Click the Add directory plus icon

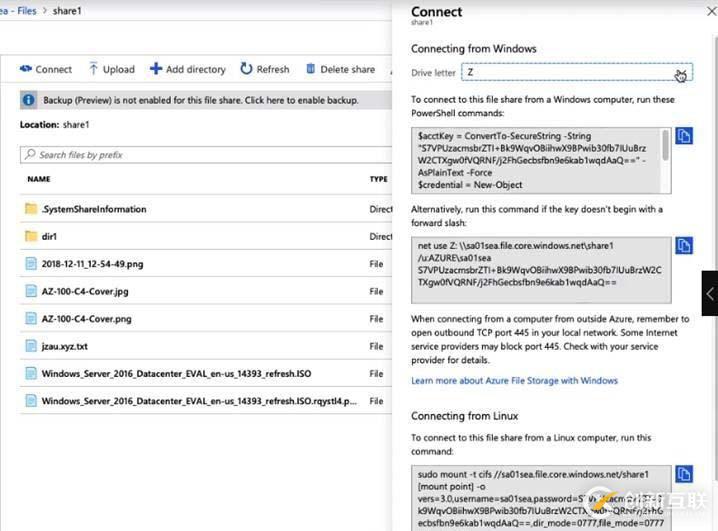click(x=156, y=69)
